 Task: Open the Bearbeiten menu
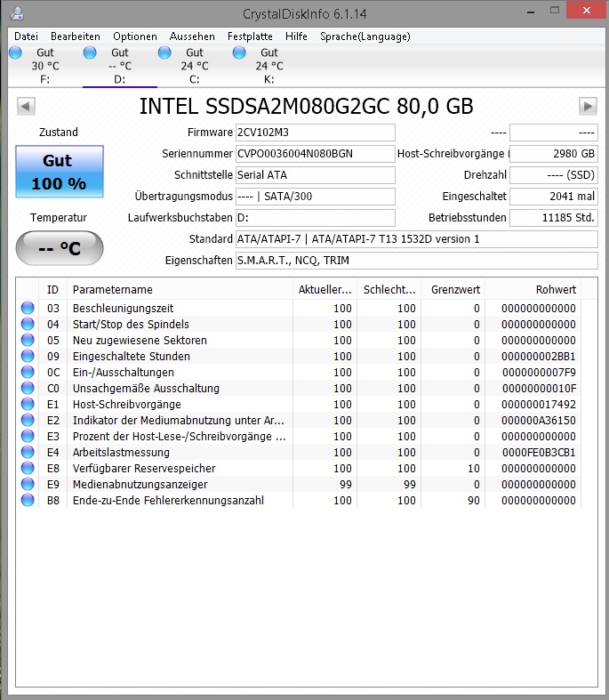click(76, 36)
